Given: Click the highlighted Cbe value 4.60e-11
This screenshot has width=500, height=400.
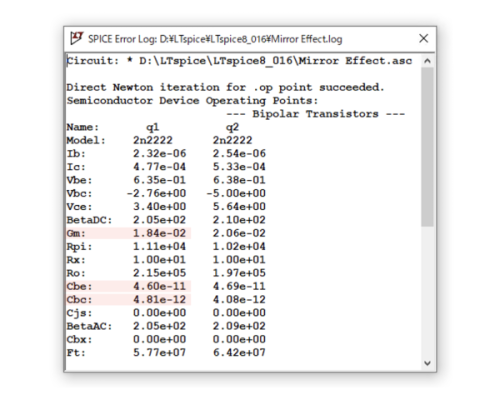Looking at the screenshot, I should 159,286.
